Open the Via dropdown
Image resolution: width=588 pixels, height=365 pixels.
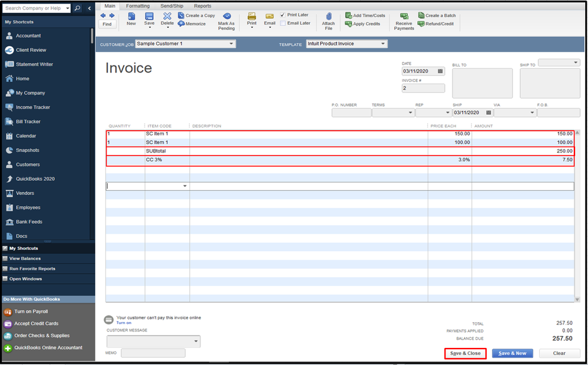click(x=532, y=112)
